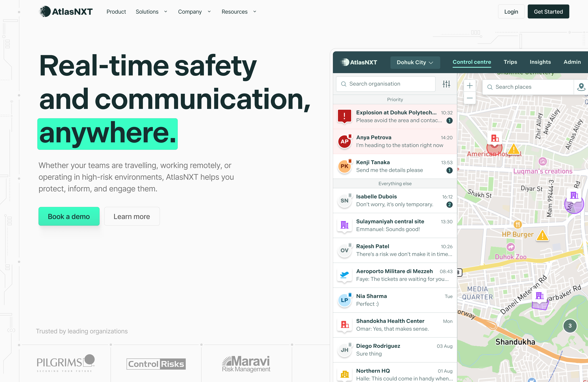Click the Get Started button
Screen dimensions: 588x382
pyautogui.click(x=548, y=12)
